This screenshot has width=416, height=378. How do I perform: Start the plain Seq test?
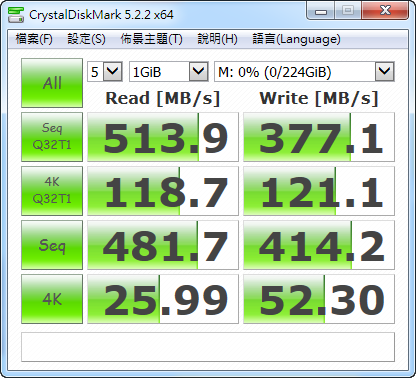(52, 245)
